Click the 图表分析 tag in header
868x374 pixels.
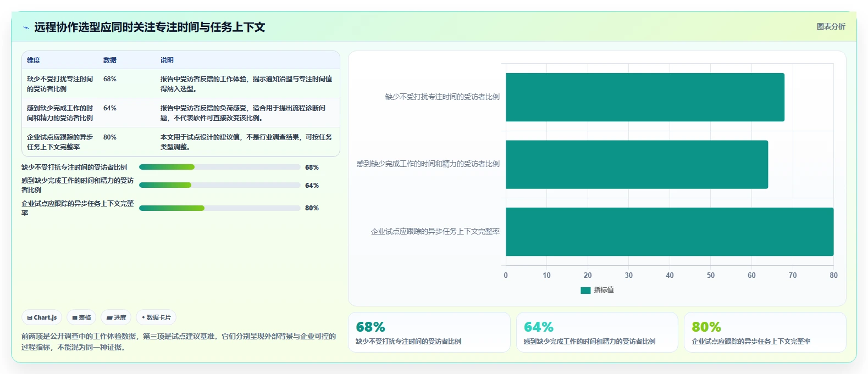[x=831, y=26]
